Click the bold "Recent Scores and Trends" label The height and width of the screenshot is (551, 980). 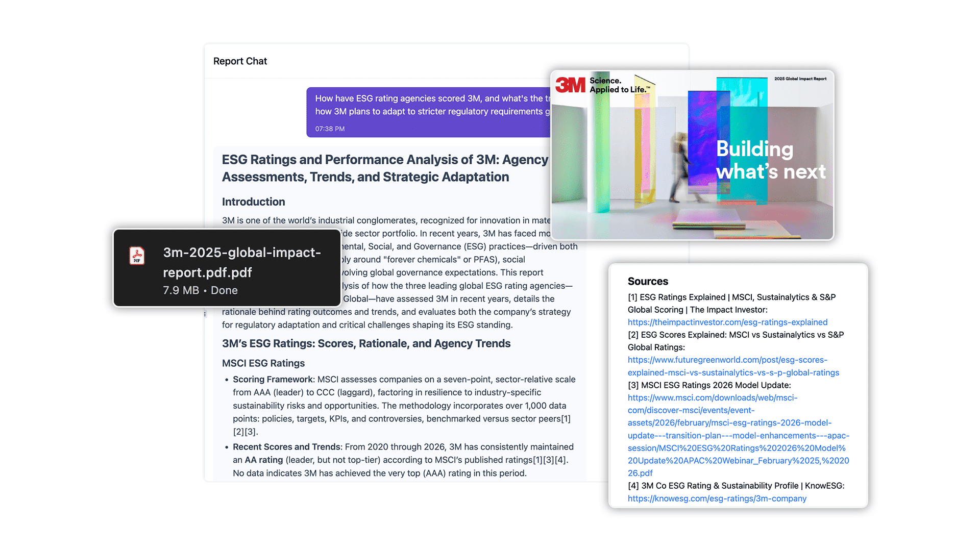point(286,447)
